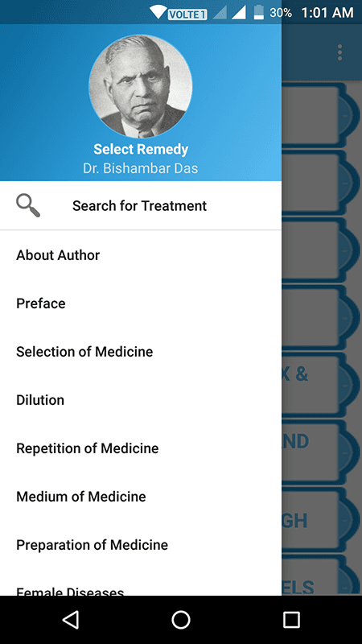Open Search for Treatment field
The height and width of the screenshot is (644, 362).
pos(141,206)
